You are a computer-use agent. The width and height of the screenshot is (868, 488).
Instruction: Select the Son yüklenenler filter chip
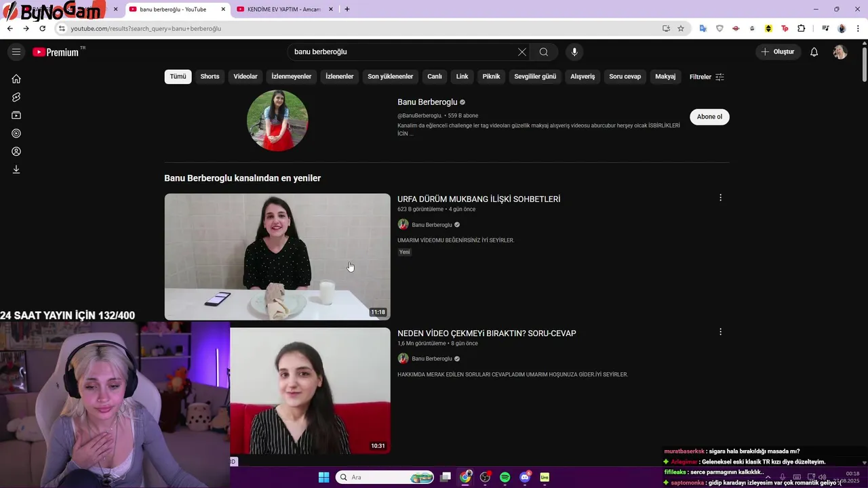coord(391,77)
